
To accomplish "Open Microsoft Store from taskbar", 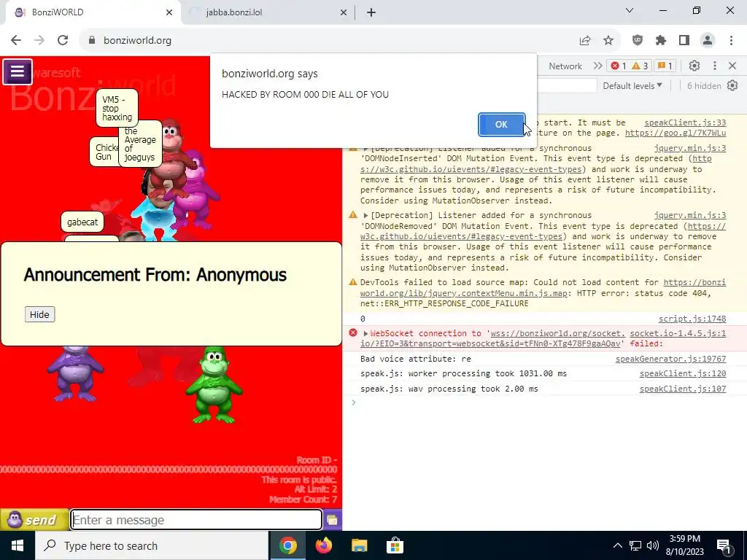I will click(395, 545).
